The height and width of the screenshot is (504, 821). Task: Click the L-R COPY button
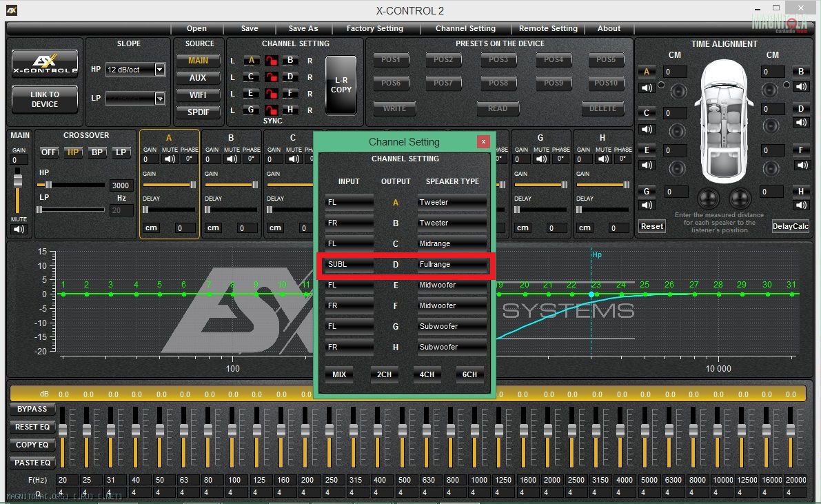click(341, 85)
